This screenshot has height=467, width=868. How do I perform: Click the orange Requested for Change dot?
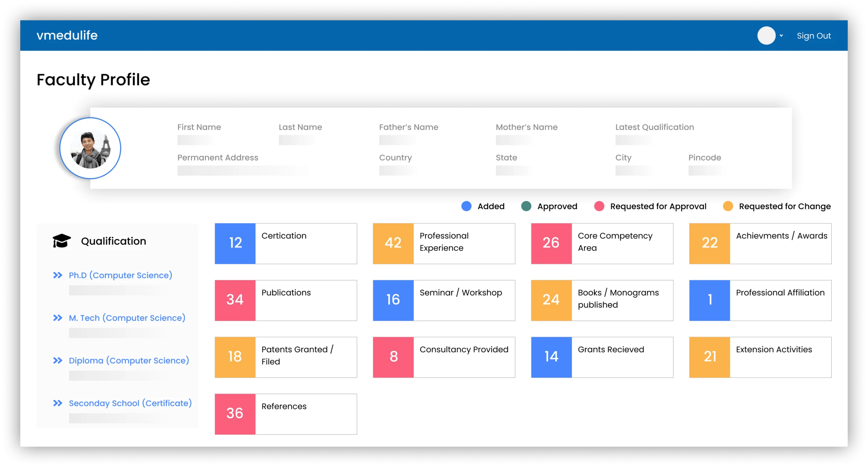pos(728,206)
